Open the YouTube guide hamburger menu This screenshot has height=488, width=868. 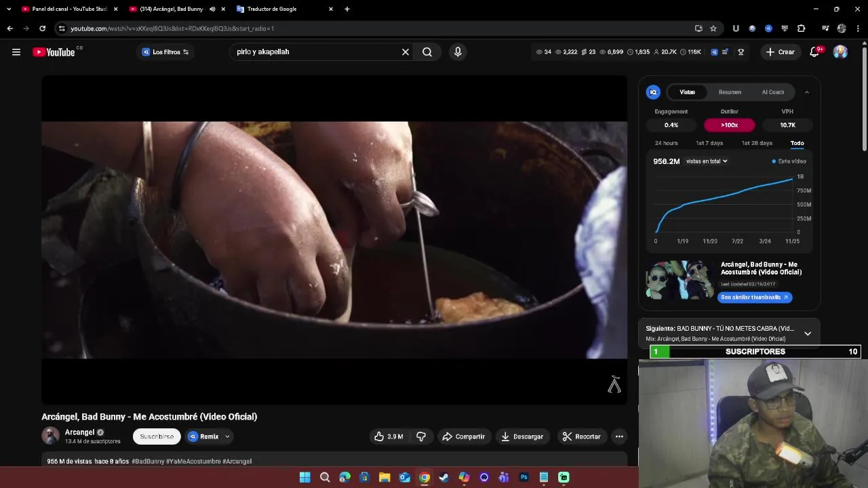[16, 52]
